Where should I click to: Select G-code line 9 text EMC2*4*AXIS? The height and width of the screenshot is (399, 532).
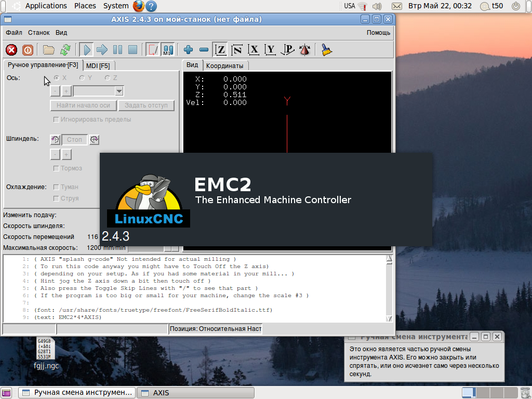pos(68,317)
